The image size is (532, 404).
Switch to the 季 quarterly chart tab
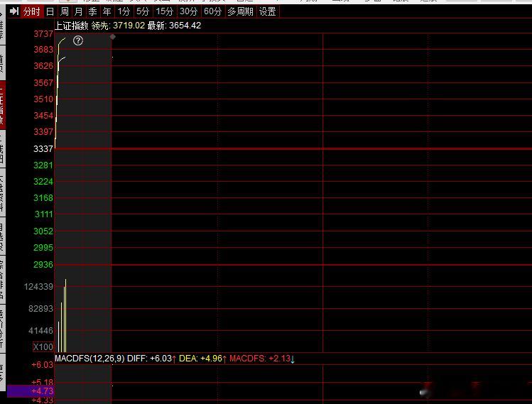92,11
